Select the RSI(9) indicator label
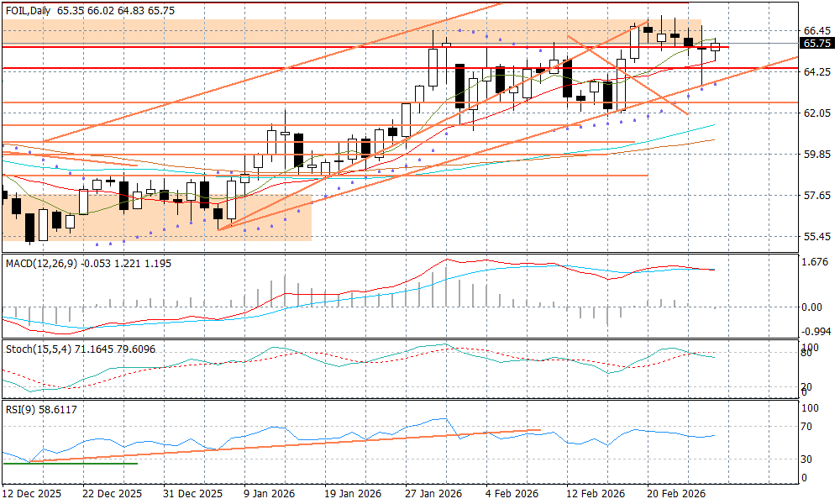The height and width of the screenshot is (504, 840). point(23,408)
